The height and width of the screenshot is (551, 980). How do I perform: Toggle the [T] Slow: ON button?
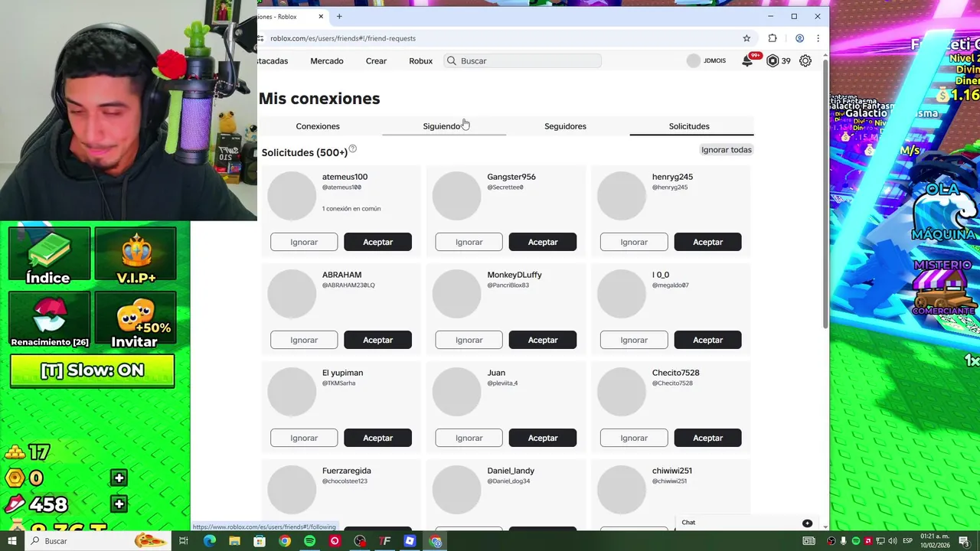click(93, 370)
